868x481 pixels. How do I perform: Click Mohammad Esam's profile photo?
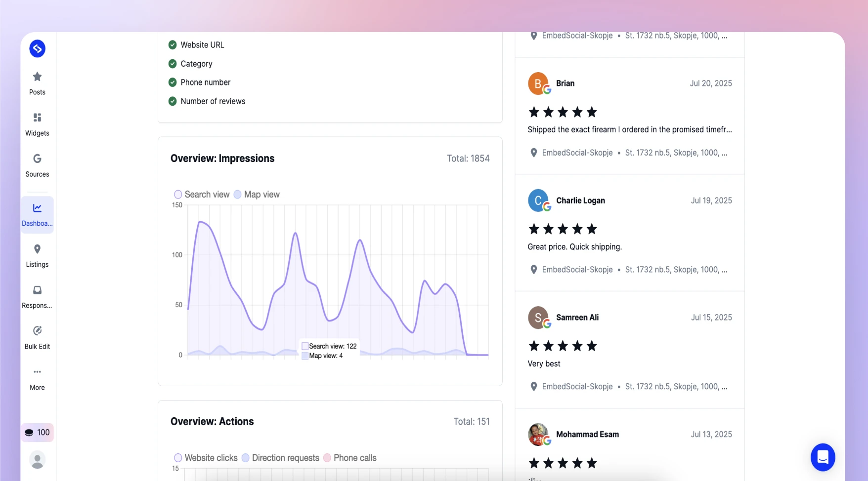point(538,434)
